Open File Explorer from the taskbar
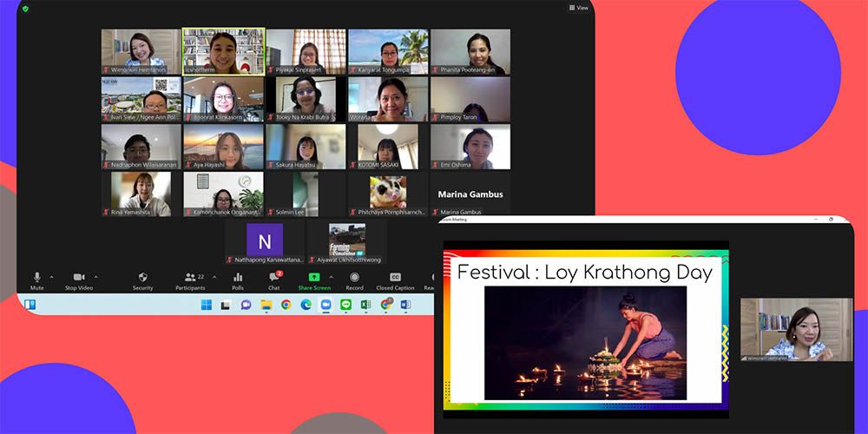The width and height of the screenshot is (868, 434). pyautogui.click(x=266, y=305)
